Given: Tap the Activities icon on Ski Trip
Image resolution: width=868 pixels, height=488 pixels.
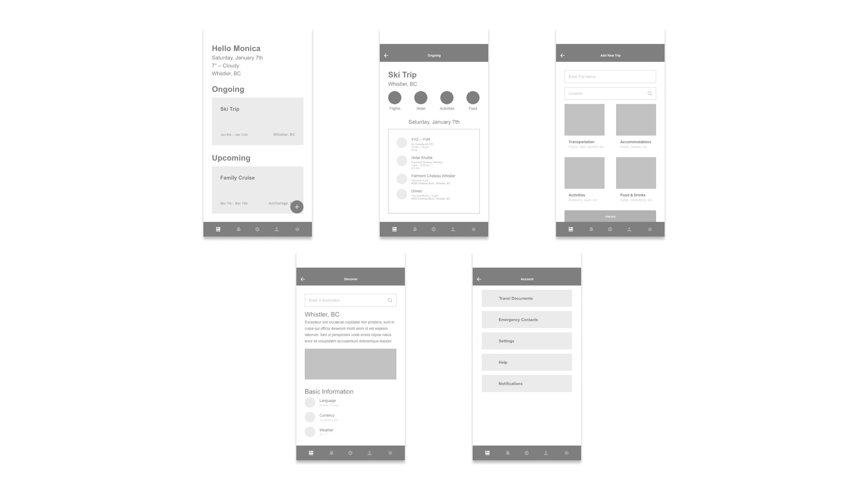Looking at the screenshot, I should tap(447, 98).
